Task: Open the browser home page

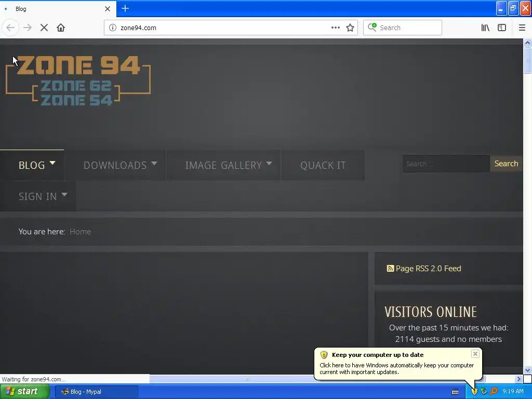Action: tap(61, 28)
